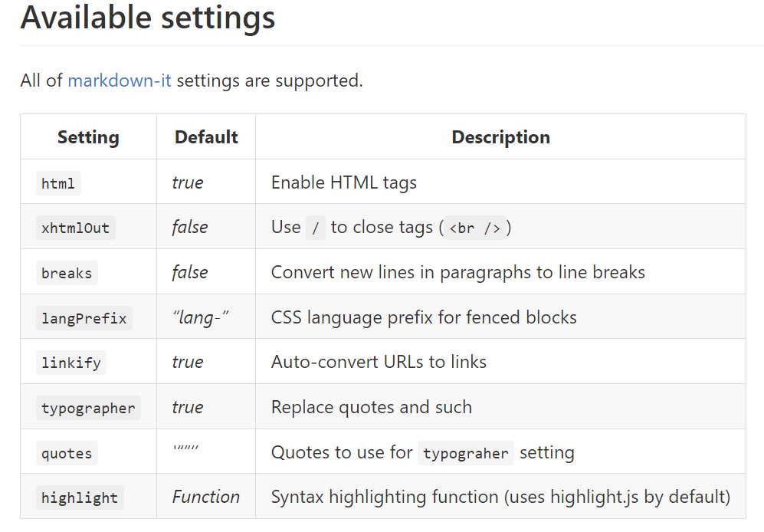Click the Syntax highlighting function description
Image resolution: width=764 pixels, height=532 pixels.
coord(501,497)
